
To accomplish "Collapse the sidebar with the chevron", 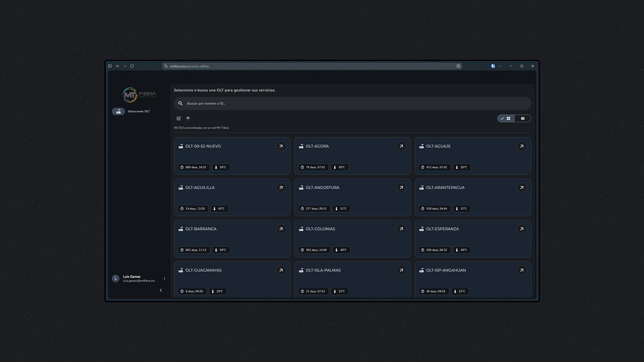I will [x=161, y=290].
